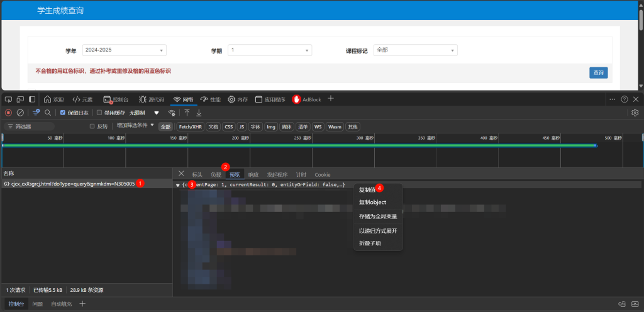The height and width of the screenshot is (312, 644).
Task: Enable the 禁用缓存 checkbox
Action: [x=99, y=113]
